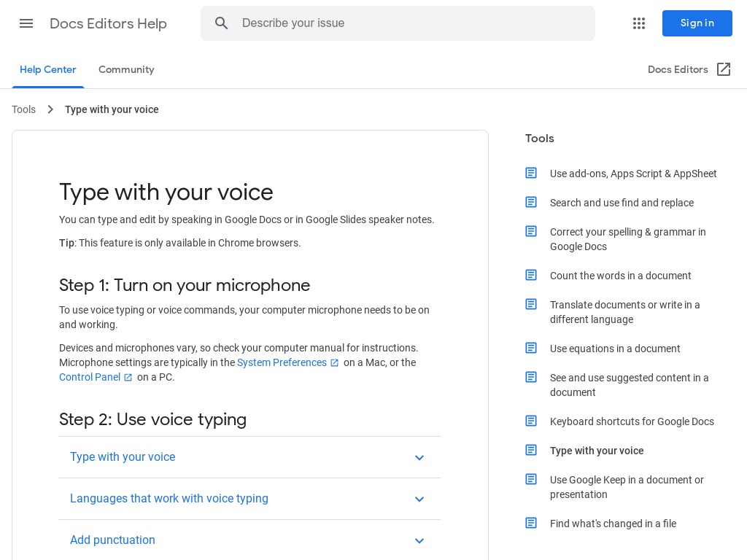Open Find what's changed in a file

click(x=613, y=524)
